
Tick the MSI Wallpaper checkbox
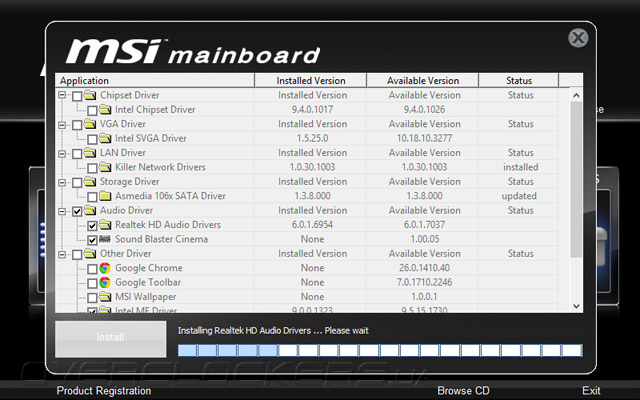point(92,298)
